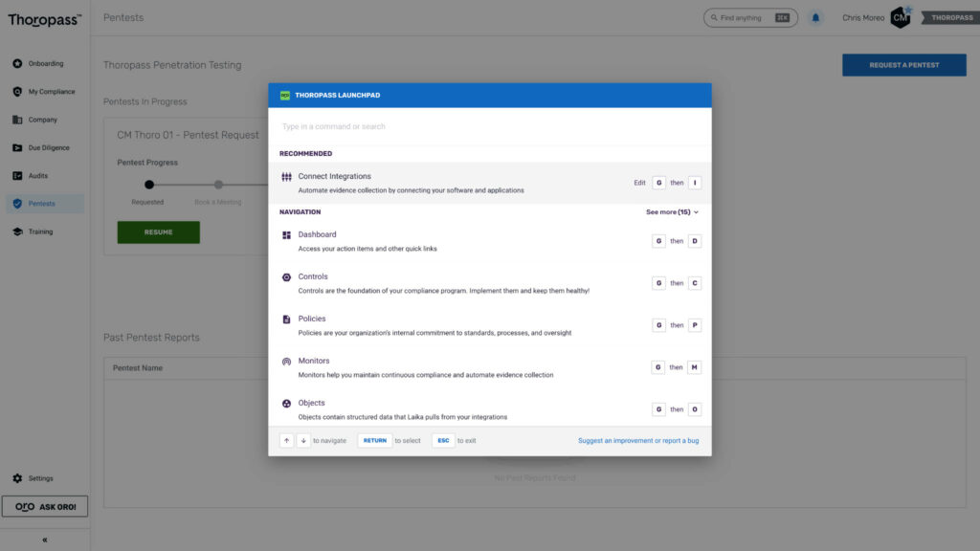
Task: Click CM Thoro 01 - Pentest Request title
Action: point(188,135)
